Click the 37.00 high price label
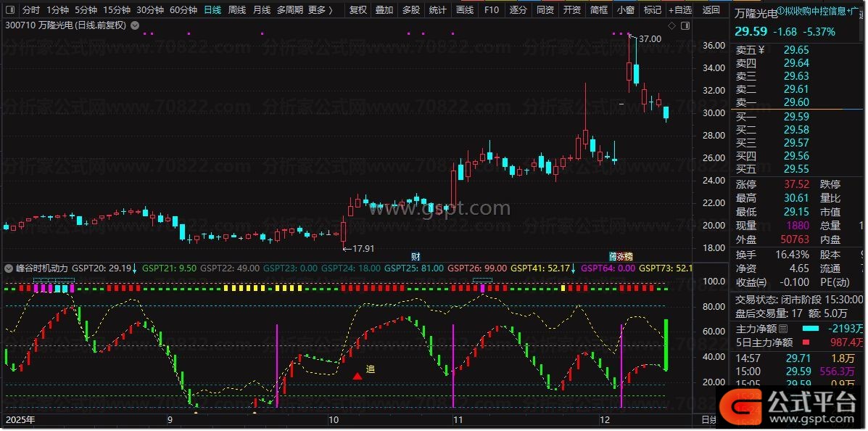 (650, 38)
